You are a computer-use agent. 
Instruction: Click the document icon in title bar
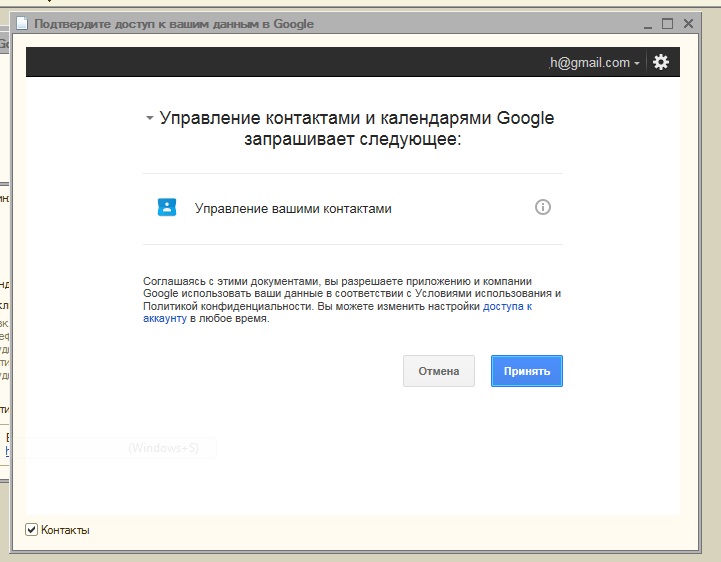coord(22,23)
